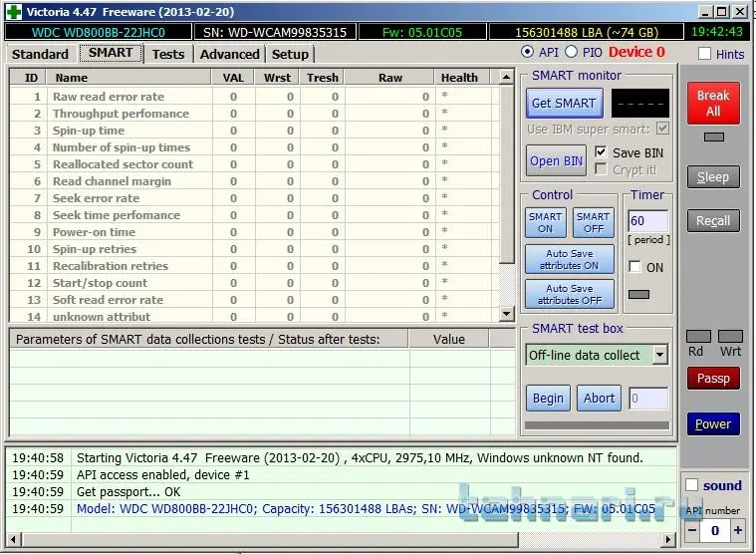Image resolution: width=756 pixels, height=554 pixels.
Task: Select the PIO access radio button
Action: click(571, 52)
